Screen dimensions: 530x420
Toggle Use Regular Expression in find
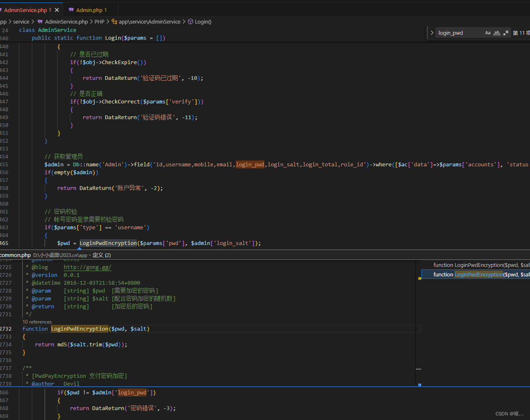(x=506, y=33)
